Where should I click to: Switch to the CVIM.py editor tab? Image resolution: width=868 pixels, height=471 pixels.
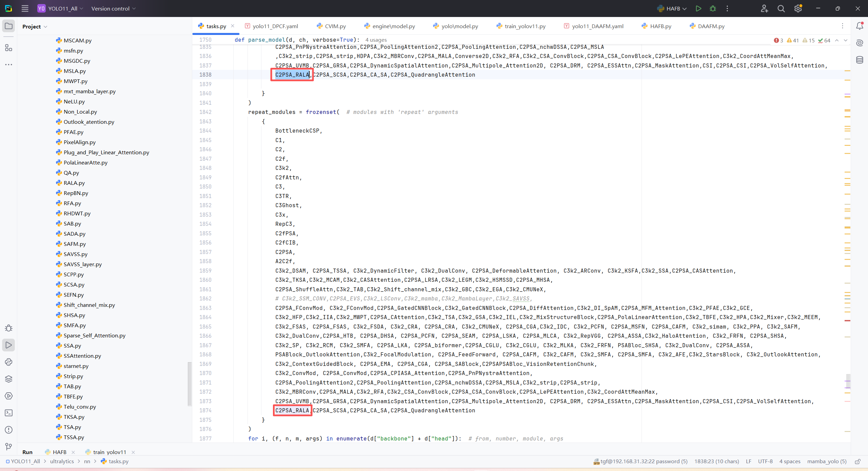click(335, 26)
